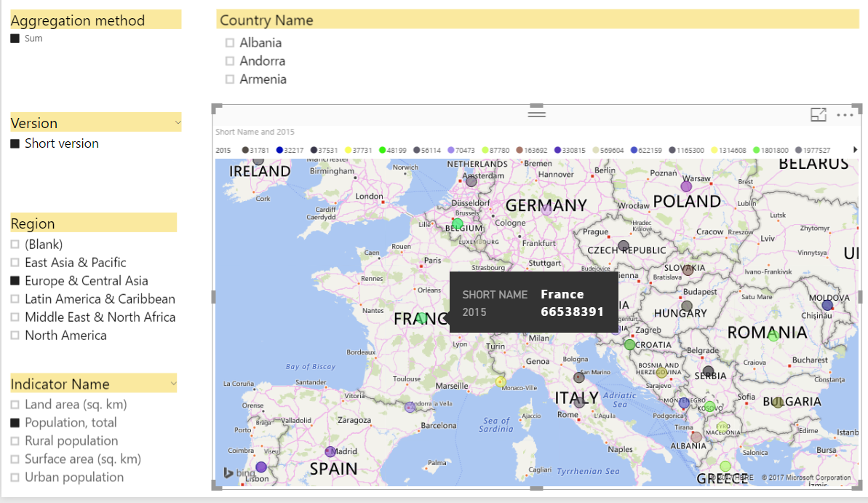Click the green bubble over Belgium
Viewport: 868px width, 503px height.
pos(458,223)
